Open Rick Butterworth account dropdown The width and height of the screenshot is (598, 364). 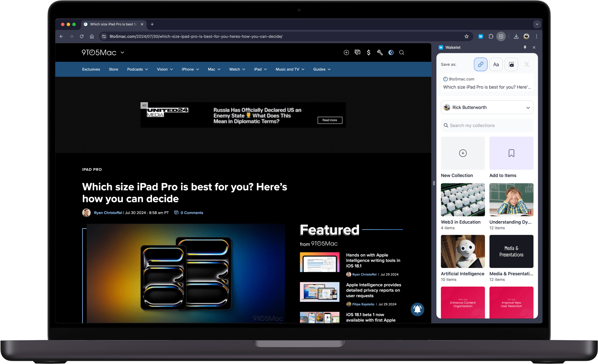[487, 107]
